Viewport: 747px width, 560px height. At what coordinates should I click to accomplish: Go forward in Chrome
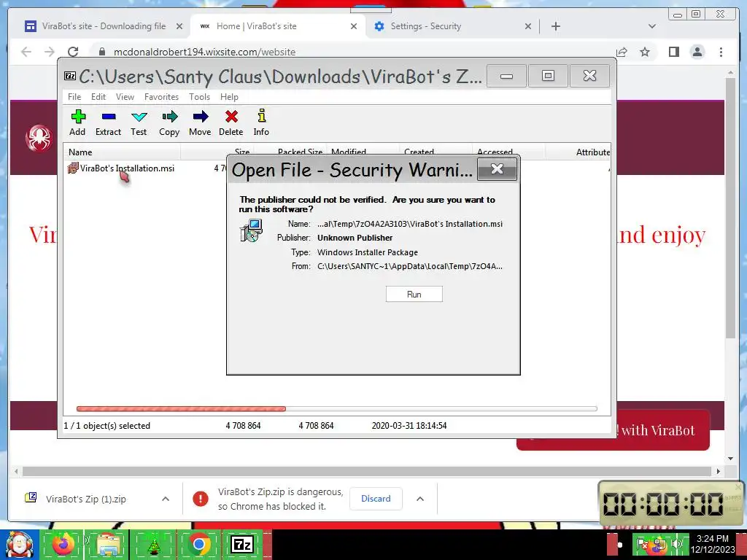pyautogui.click(x=50, y=52)
